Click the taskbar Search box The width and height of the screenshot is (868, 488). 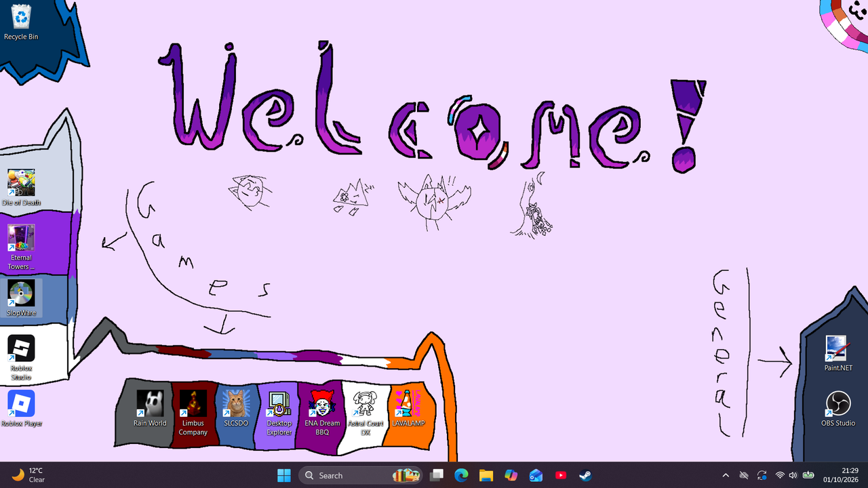coord(361,475)
